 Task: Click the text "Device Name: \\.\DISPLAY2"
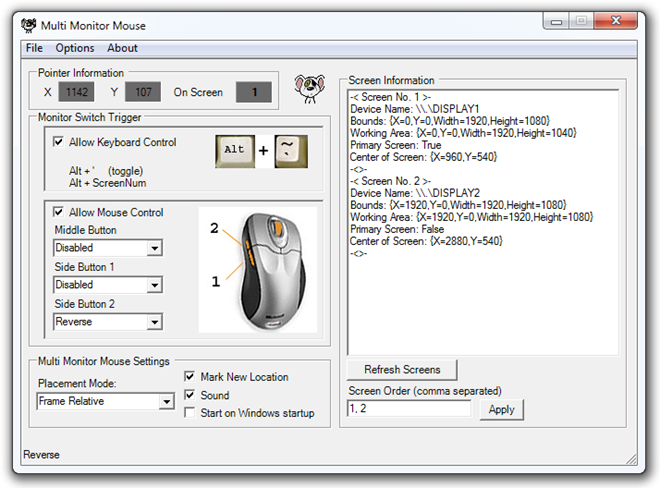(x=415, y=193)
